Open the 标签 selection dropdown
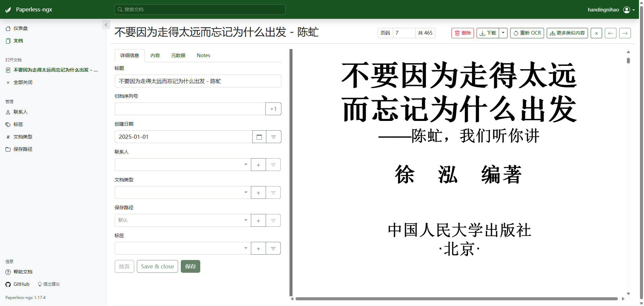Viewport: 644px width, 306px height. pyautogui.click(x=183, y=248)
